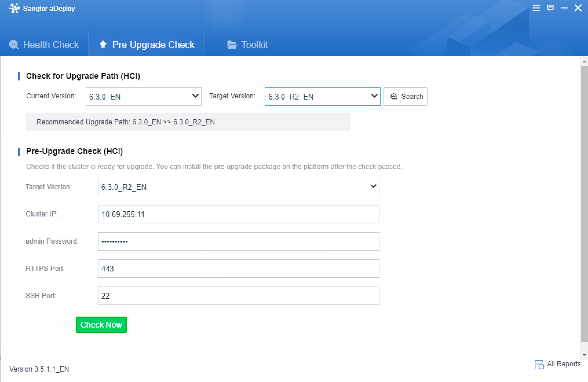The height and width of the screenshot is (382, 588).
Task: Click the vertical scrollbar thumb
Action: coord(585,204)
